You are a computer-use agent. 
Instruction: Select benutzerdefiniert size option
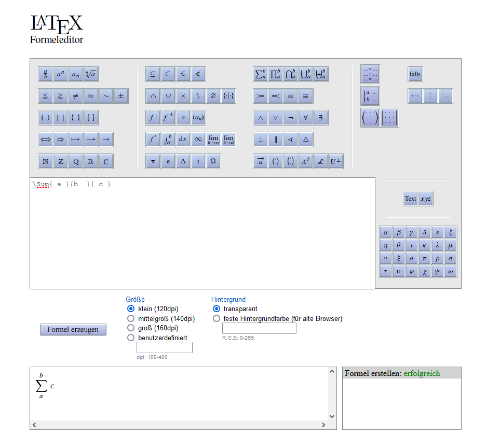tap(131, 338)
